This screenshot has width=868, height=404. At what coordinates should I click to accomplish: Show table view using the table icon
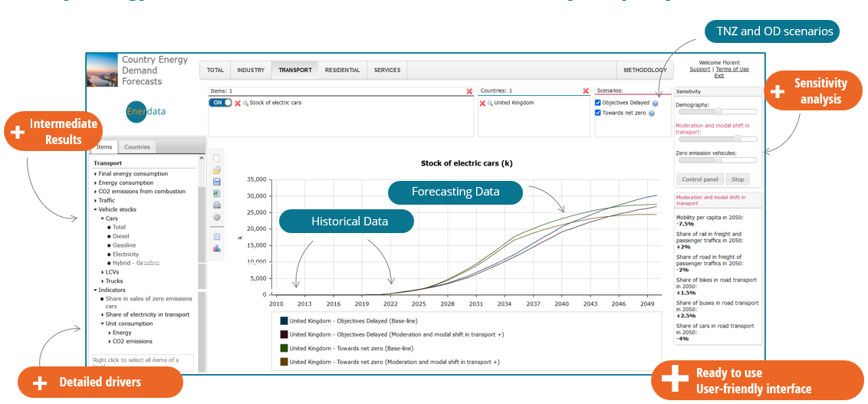coord(217,237)
